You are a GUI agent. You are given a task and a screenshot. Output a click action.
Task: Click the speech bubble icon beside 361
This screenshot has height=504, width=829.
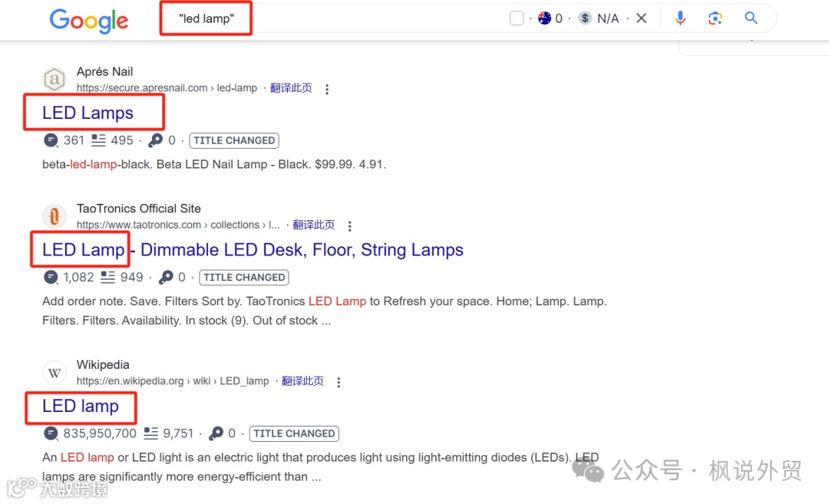(x=51, y=140)
